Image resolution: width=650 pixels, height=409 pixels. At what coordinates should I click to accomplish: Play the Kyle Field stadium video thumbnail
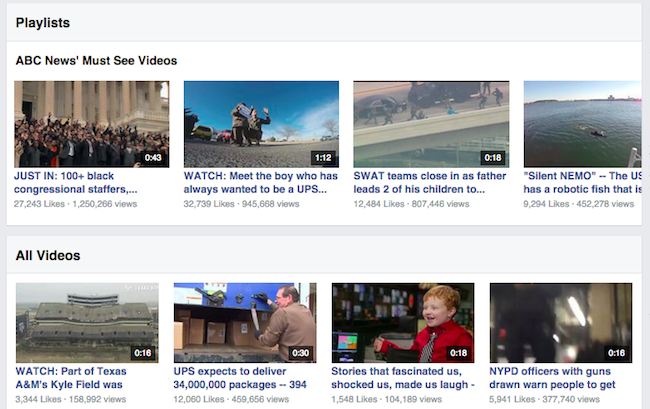87,322
